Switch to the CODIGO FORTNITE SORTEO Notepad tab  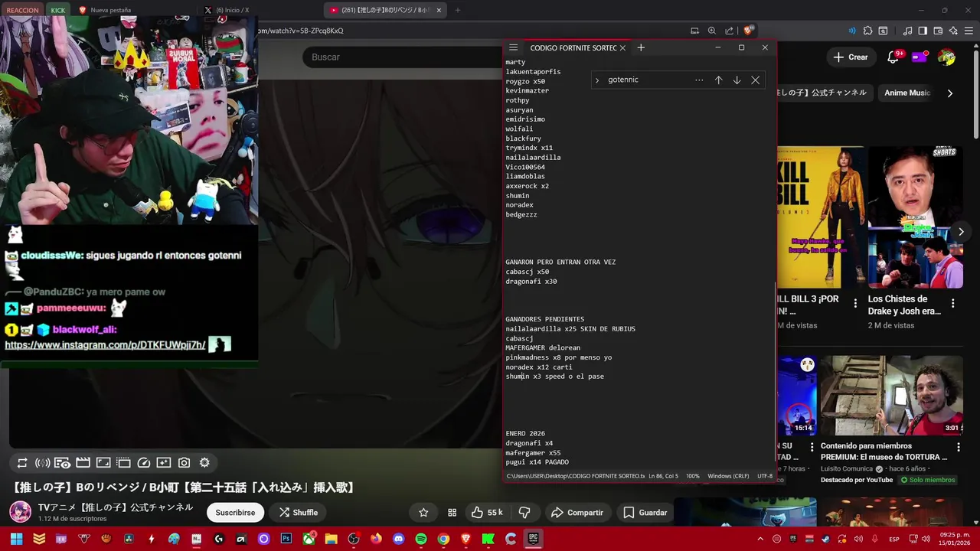coord(573,47)
